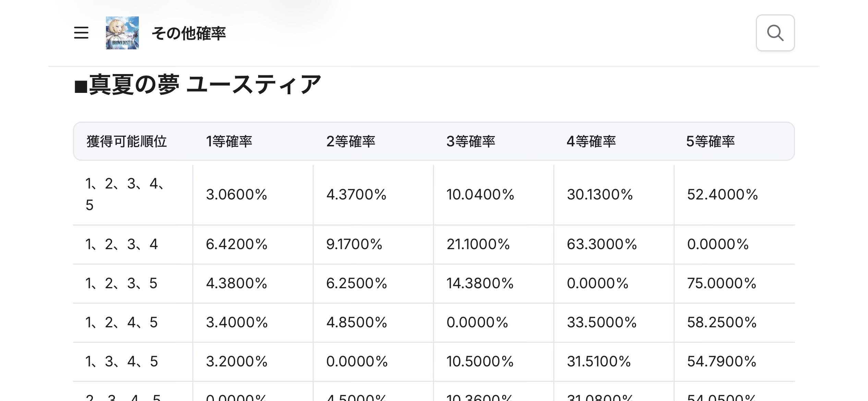Select the 獲得可能順位 column header

pyautogui.click(x=126, y=142)
